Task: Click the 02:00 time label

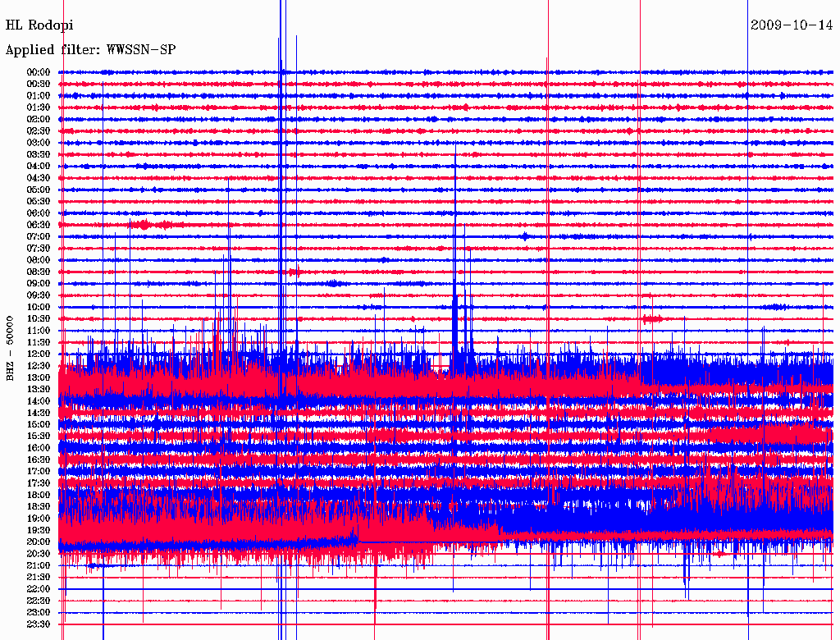Action: coord(39,119)
